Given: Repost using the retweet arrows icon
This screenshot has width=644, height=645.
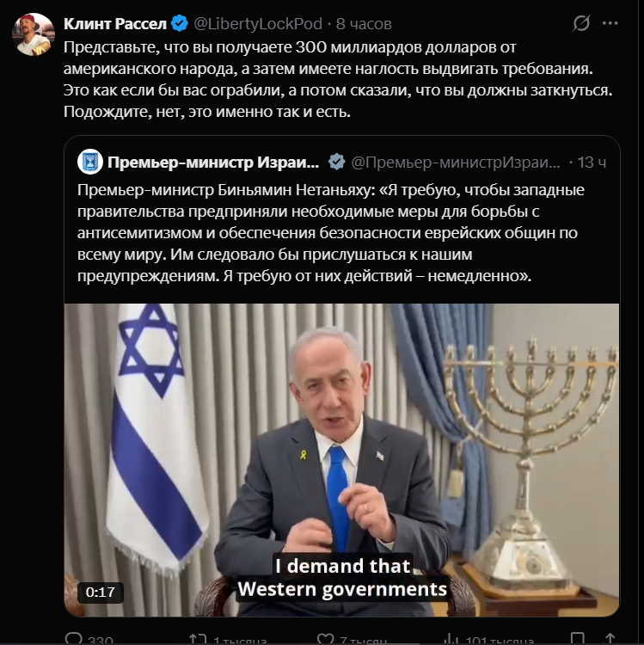Looking at the screenshot, I should [x=198, y=639].
